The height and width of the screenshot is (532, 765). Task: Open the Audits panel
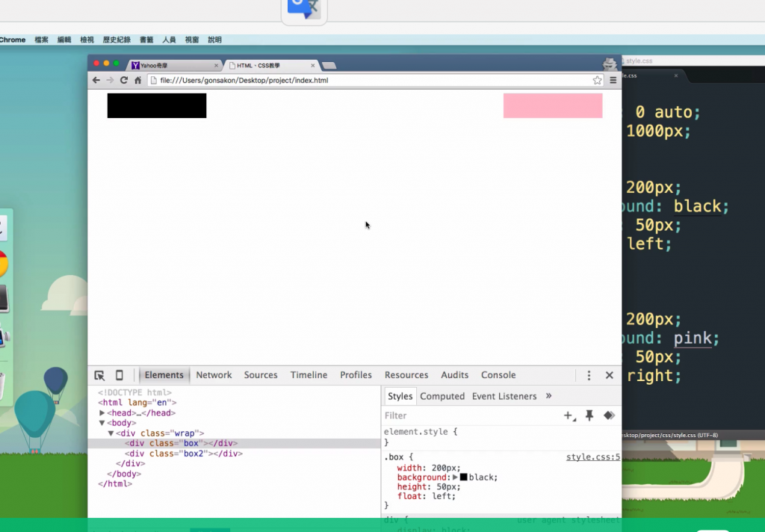coord(455,375)
